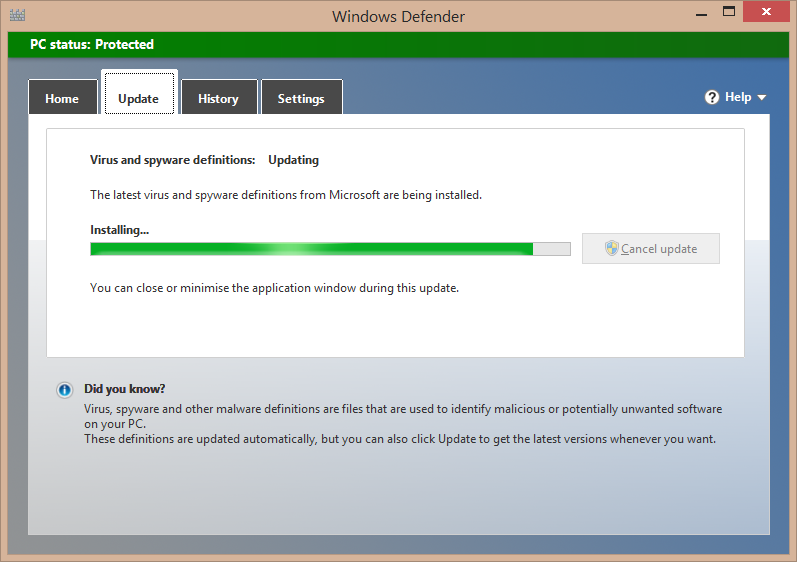Click the sentence about definitions being installed
This screenshot has height=562, width=797.
point(286,195)
